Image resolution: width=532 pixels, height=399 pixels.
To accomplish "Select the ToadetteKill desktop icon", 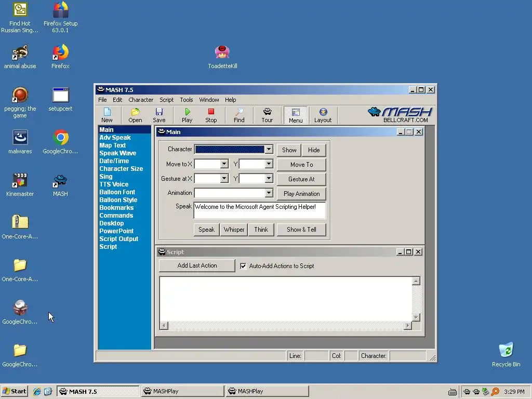I will (x=222, y=57).
